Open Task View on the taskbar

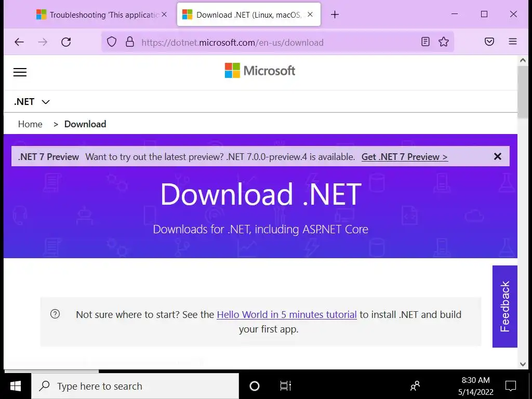[x=285, y=386]
